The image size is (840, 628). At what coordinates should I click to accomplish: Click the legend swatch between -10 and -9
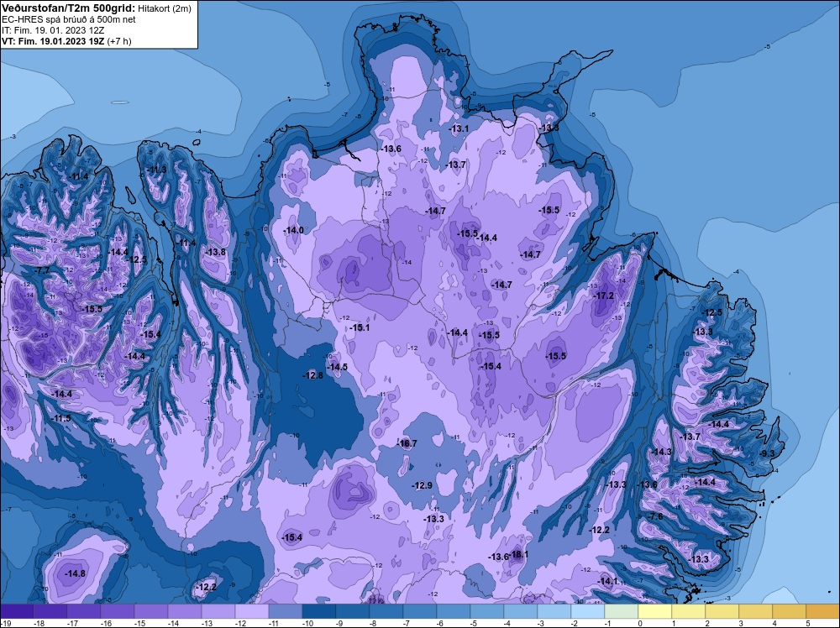[x=318, y=611]
